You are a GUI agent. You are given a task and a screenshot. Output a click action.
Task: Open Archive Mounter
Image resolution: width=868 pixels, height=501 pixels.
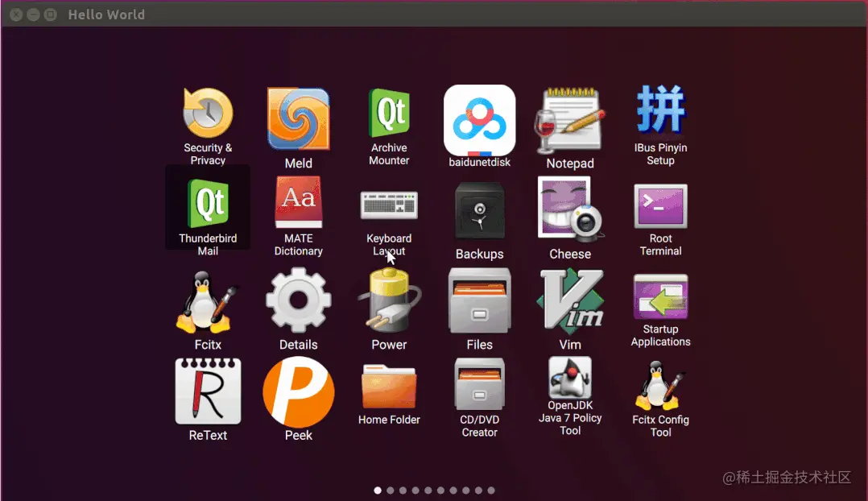point(389,113)
